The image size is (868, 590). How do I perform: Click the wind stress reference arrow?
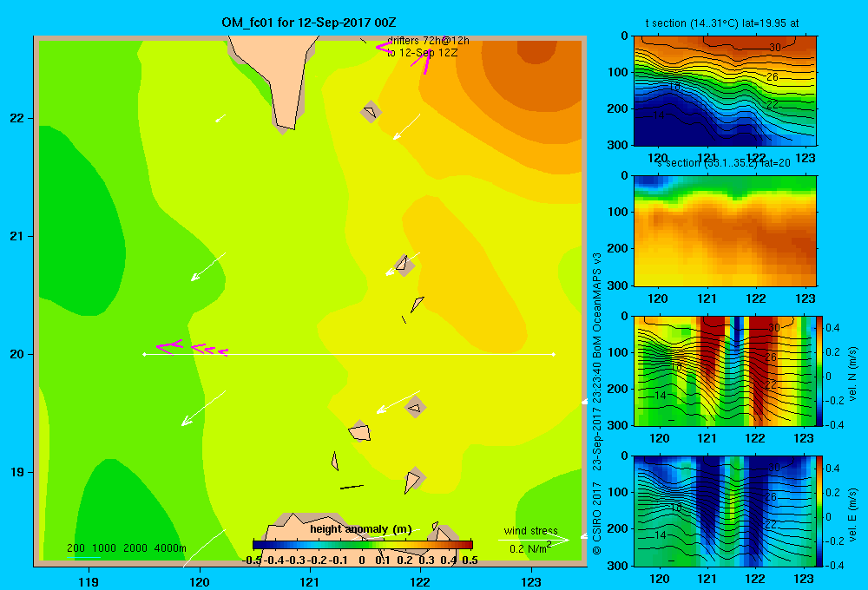click(534, 540)
